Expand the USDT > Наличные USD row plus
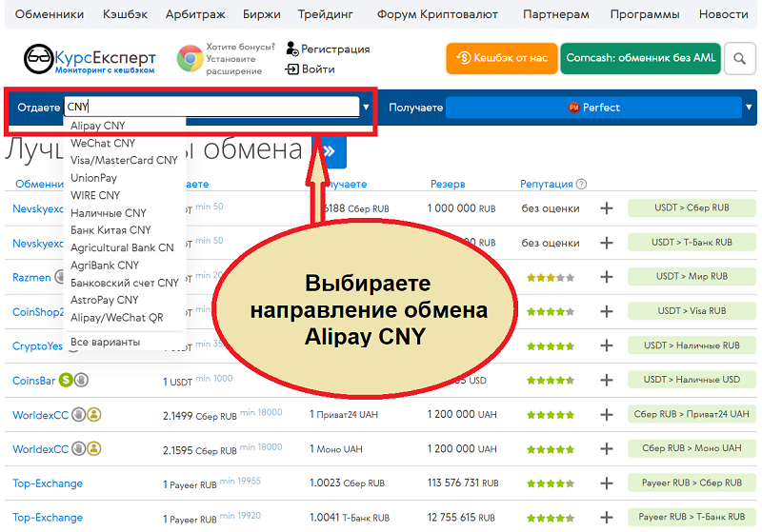 click(606, 380)
